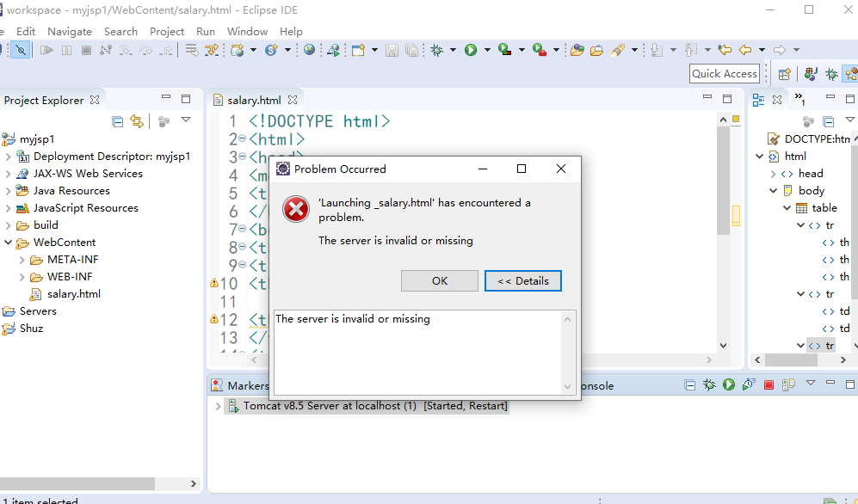Click the New wizard icon

[358, 50]
